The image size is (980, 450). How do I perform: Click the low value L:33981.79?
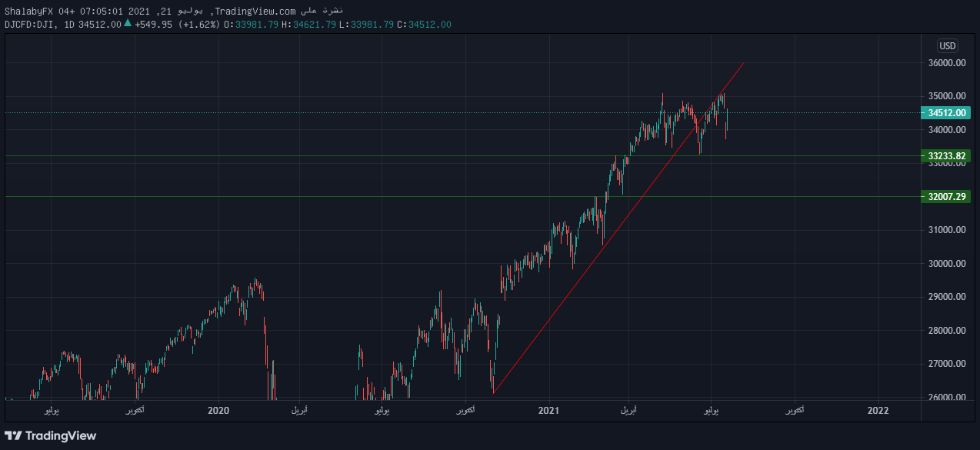366,25
